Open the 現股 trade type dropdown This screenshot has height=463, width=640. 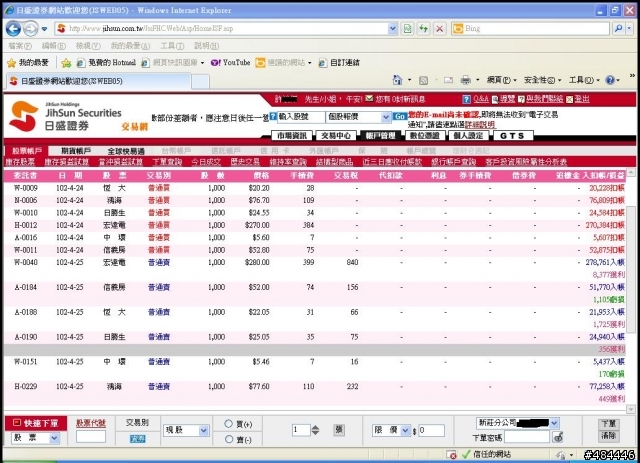click(186, 430)
